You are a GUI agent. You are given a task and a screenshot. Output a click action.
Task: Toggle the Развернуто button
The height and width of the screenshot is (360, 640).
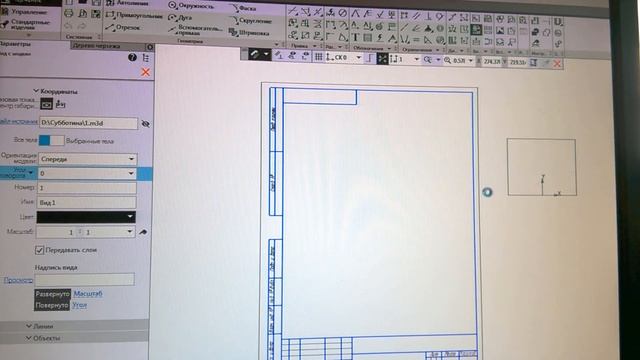pos(53,294)
